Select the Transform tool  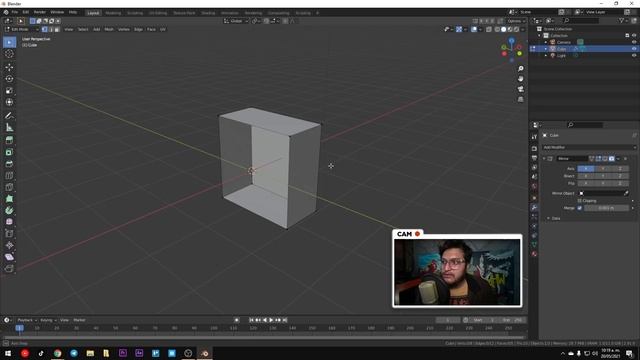click(x=9, y=102)
